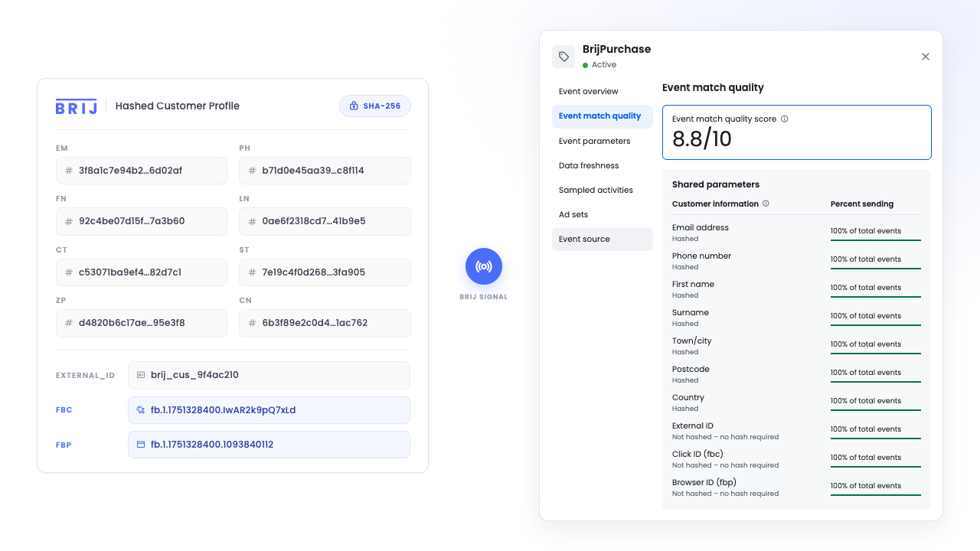
Task: Click the ZP hashed value field
Action: click(x=142, y=323)
